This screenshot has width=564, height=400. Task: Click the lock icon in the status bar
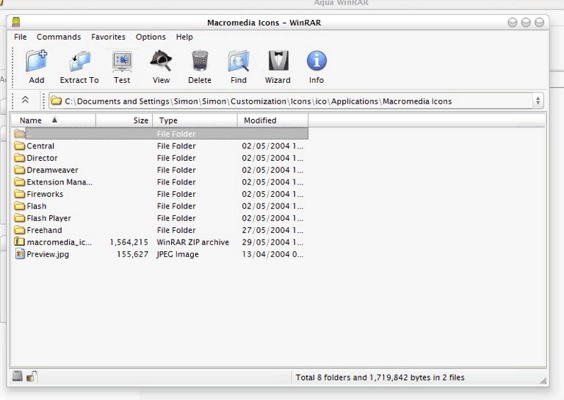click(32, 376)
